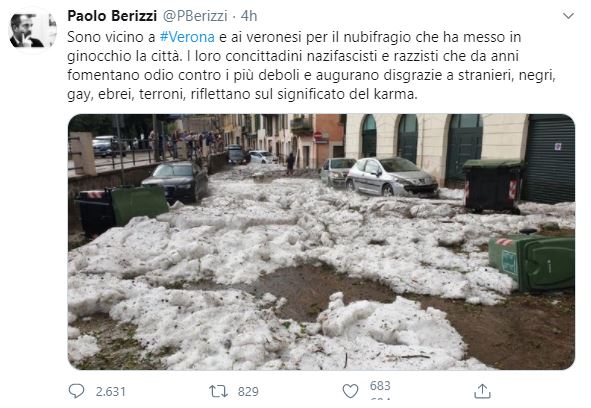Open tweet via the word 'karma'
Viewport: 591px width, 408px height.
[x=395, y=94]
